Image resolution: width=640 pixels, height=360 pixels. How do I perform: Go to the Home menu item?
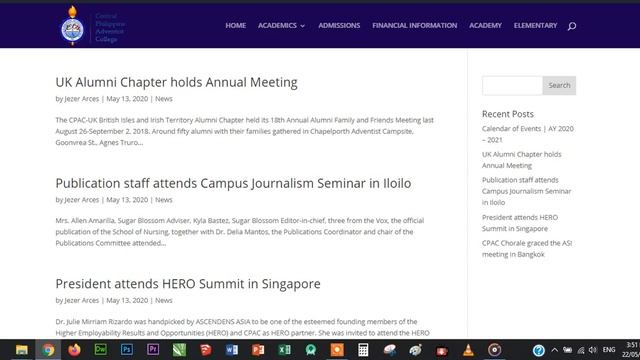click(x=236, y=25)
